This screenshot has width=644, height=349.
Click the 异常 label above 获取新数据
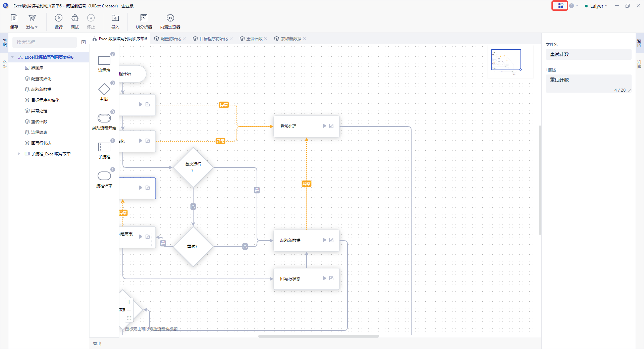[307, 184]
